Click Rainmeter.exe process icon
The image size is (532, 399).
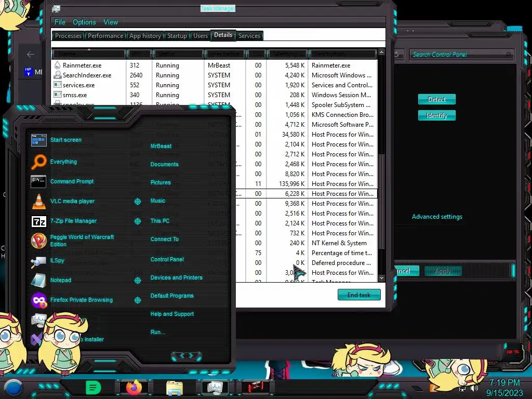pyautogui.click(x=57, y=65)
